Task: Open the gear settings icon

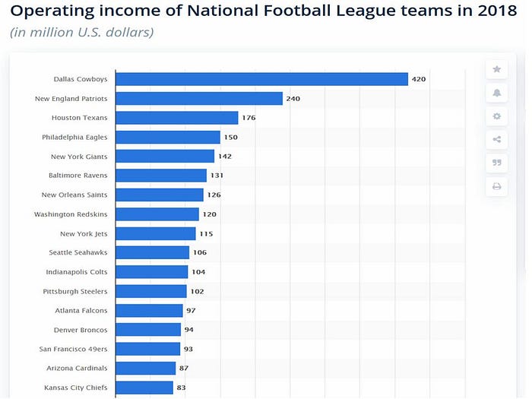Action: click(497, 116)
